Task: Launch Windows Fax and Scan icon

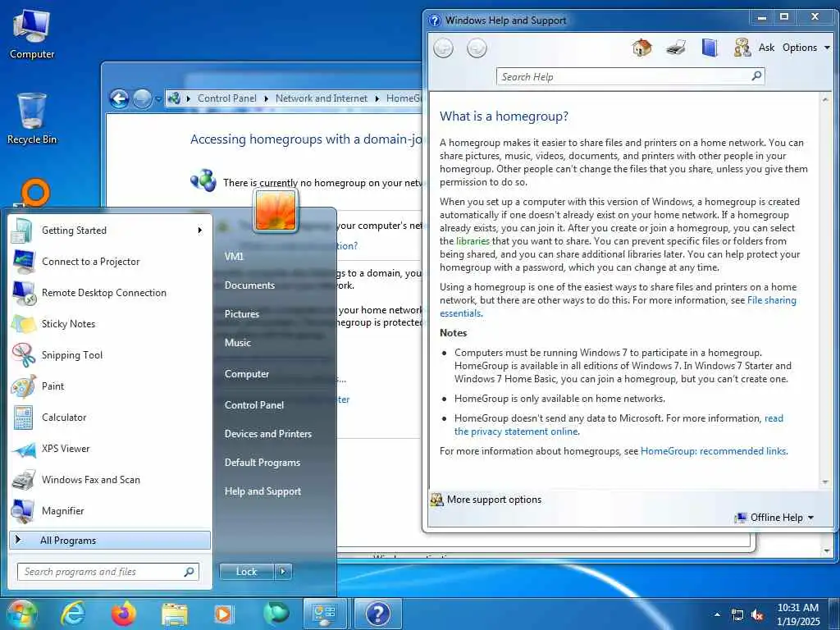Action: point(24,480)
